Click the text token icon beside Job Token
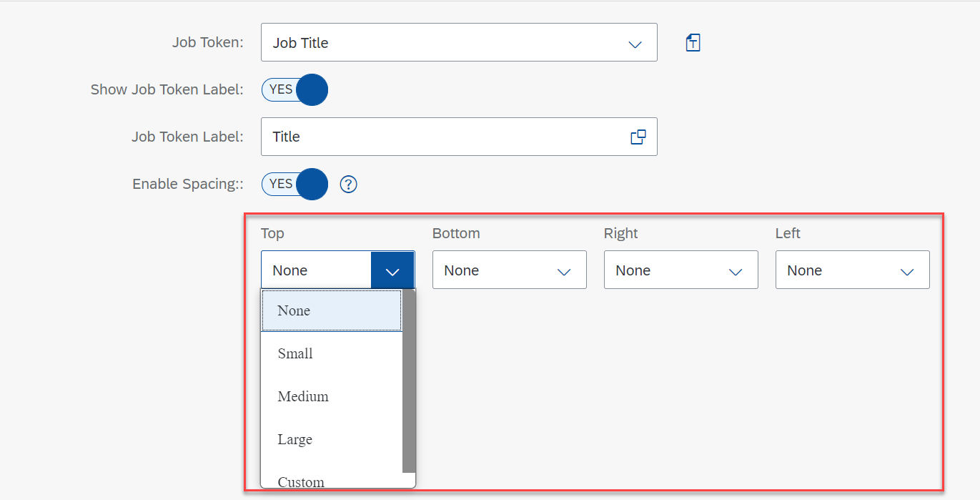The height and width of the screenshot is (500, 980). (x=693, y=43)
